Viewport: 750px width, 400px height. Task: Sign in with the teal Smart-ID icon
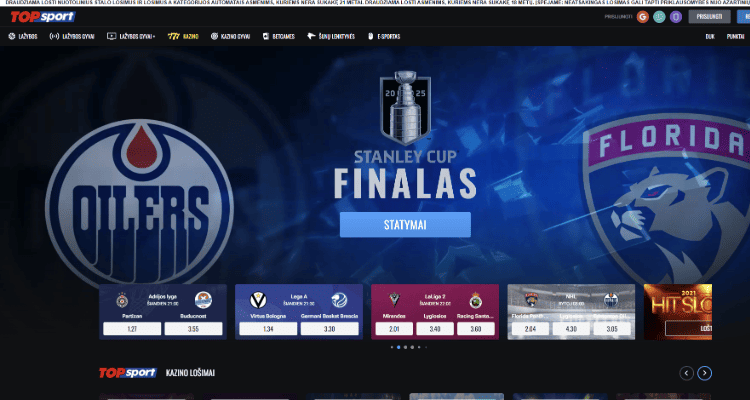point(659,17)
